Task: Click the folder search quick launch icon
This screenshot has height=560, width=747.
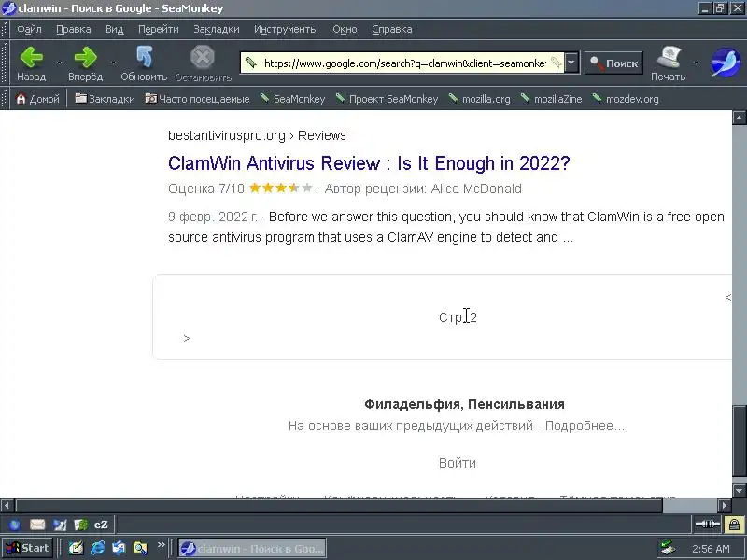Action: pyautogui.click(x=140, y=548)
